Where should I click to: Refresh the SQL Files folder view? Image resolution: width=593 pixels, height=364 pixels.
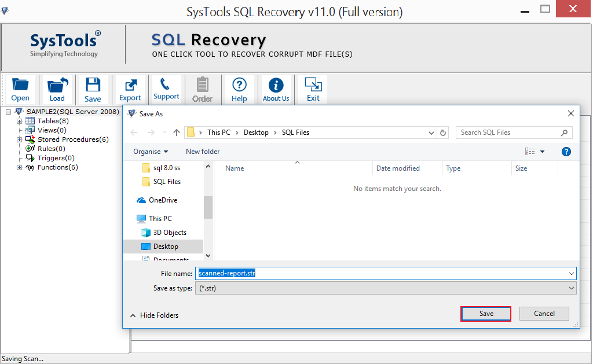443,133
